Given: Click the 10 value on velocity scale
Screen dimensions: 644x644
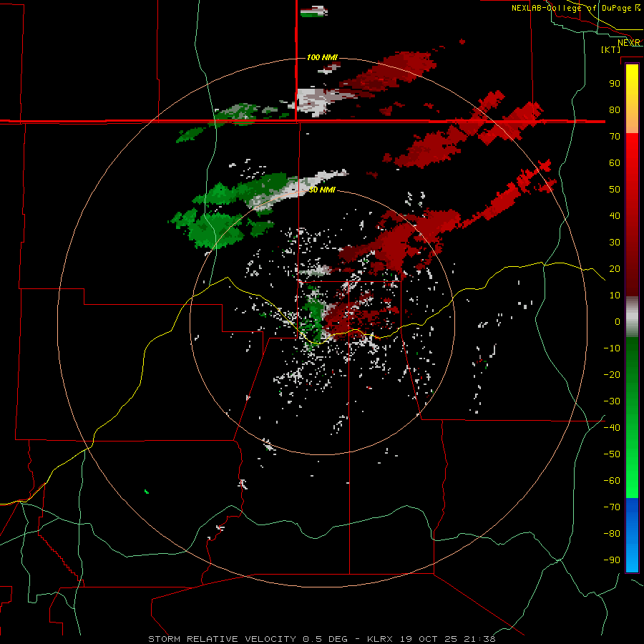Looking at the screenshot, I should pyautogui.click(x=615, y=296).
